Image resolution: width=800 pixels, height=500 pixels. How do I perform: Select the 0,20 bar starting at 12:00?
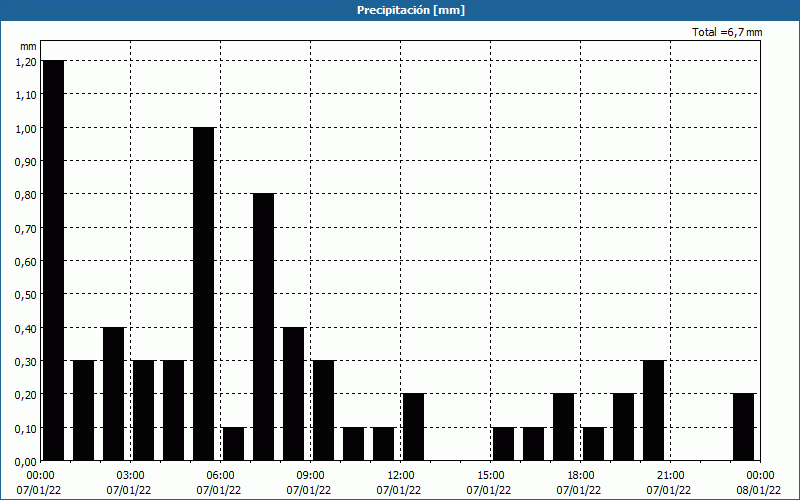pyautogui.click(x=413, y=427)
